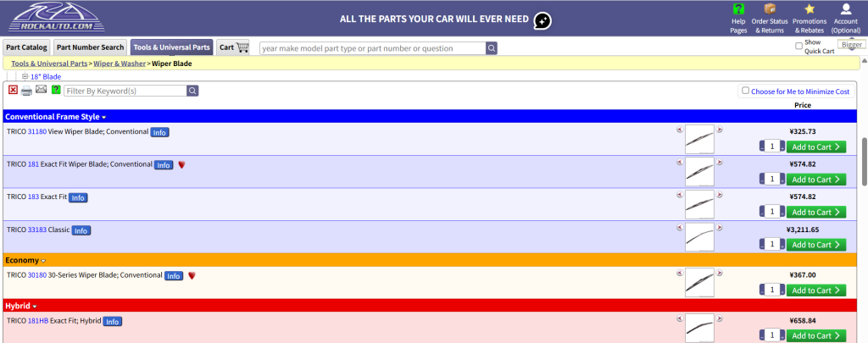Show previous image for TRICO 33183
The width and height of the screenshot is (868, 343).
pos(679,228)
